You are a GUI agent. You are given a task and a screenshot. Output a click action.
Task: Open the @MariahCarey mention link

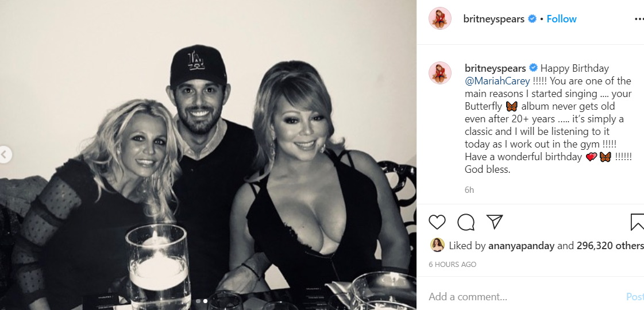click(498, 81)
